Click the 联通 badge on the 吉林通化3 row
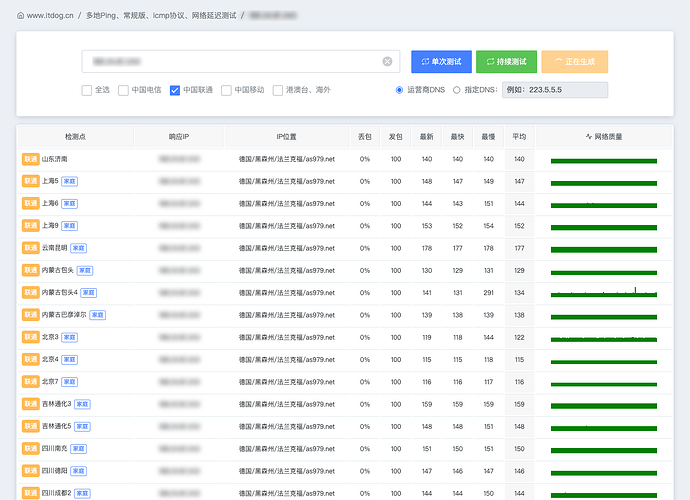 click(x=30, y=404)
